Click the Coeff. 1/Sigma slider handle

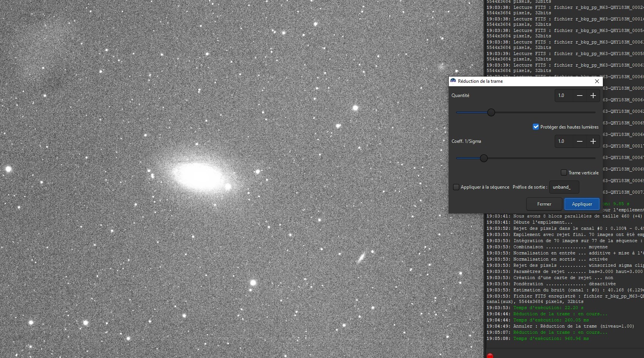coord(484,158)
